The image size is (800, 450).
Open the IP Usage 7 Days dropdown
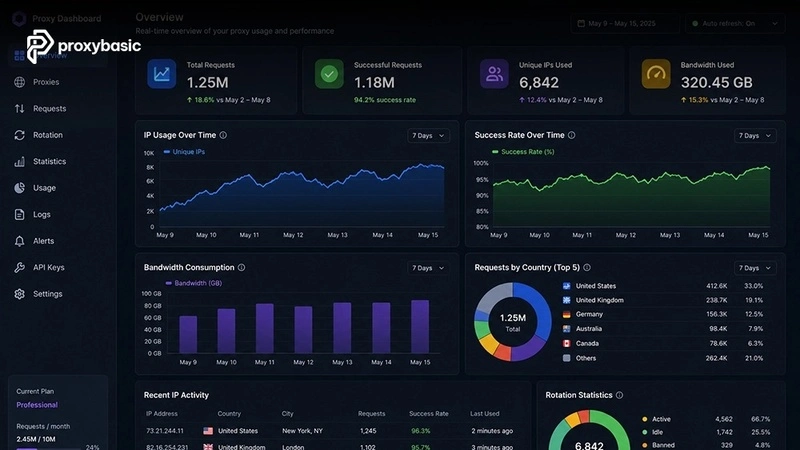pyautogui.click(x=428, y=136)
